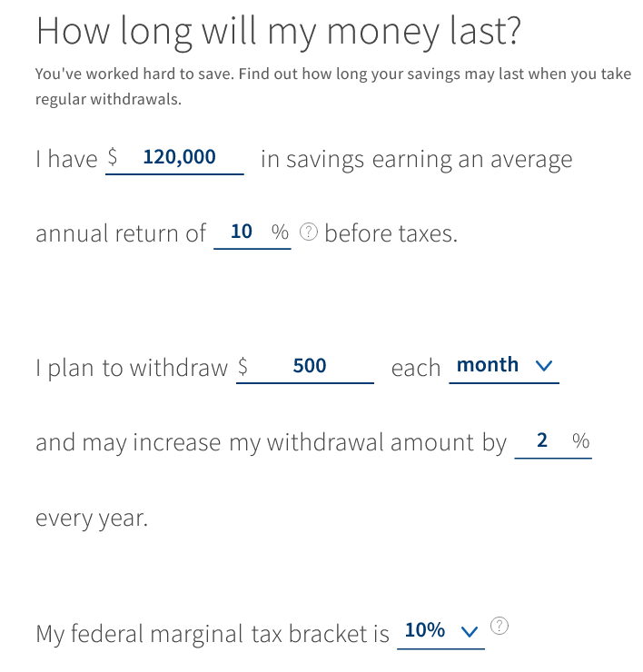The width and height of the screenshot is (643, 672).
Task: Click the before taxes text
Action: 391,233
